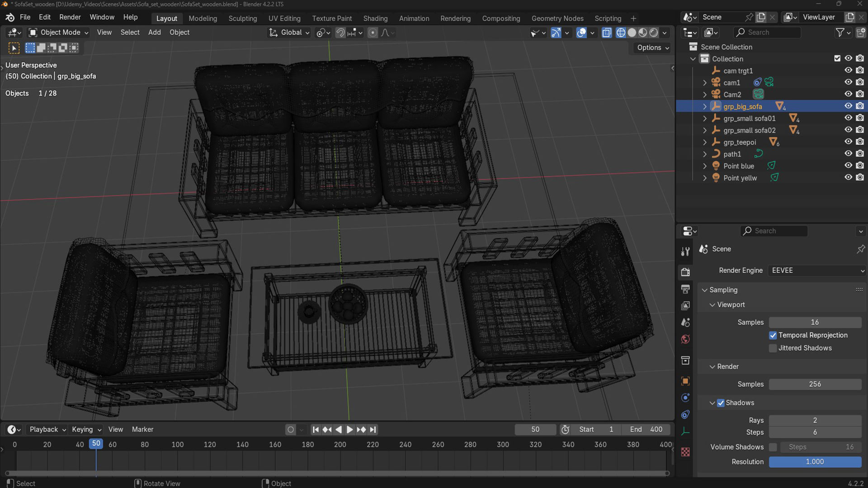Click the outliner filter funnel icon
This screenshot has height=488, width=868.
point(840,33)
